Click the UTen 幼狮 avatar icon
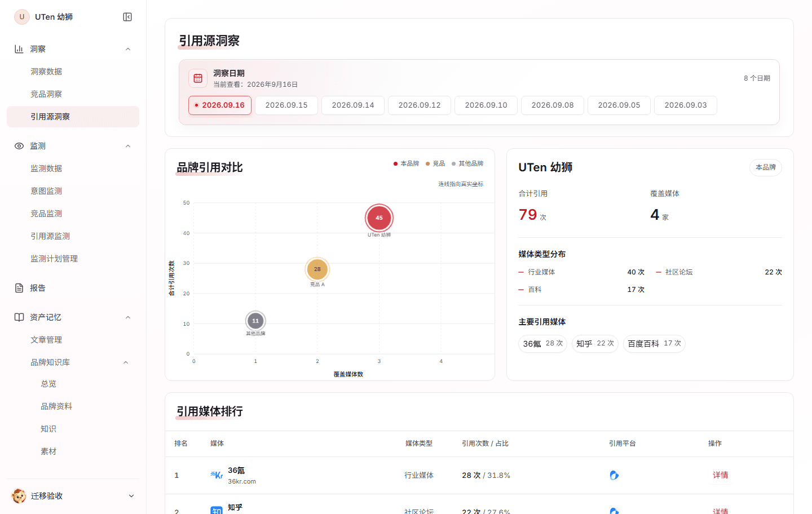The image size is (812, 514). coord(22,17)
